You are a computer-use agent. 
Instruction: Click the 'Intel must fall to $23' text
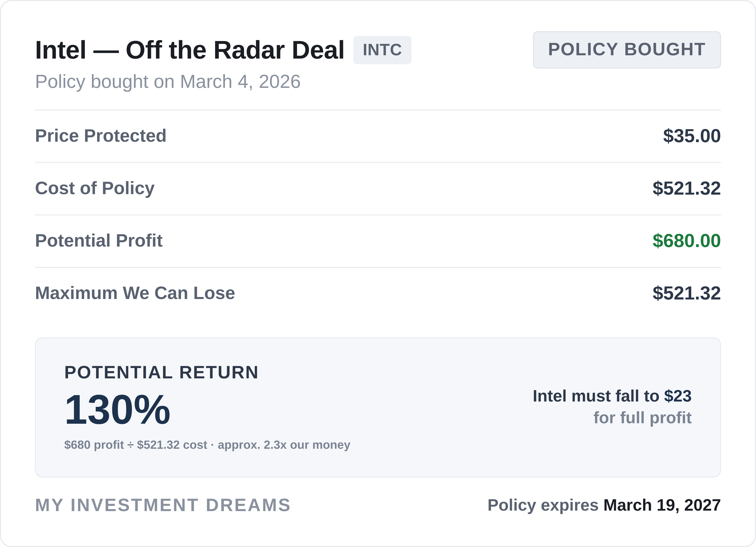pos(612,396)
